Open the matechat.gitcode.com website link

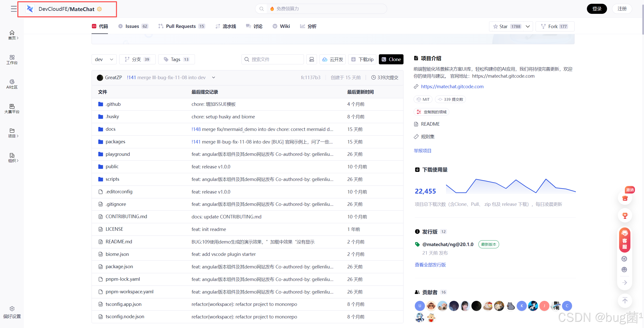(452, 86)
